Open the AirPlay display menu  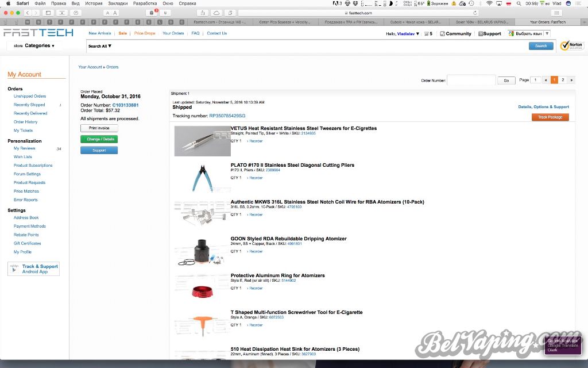(x=499, y=3)
